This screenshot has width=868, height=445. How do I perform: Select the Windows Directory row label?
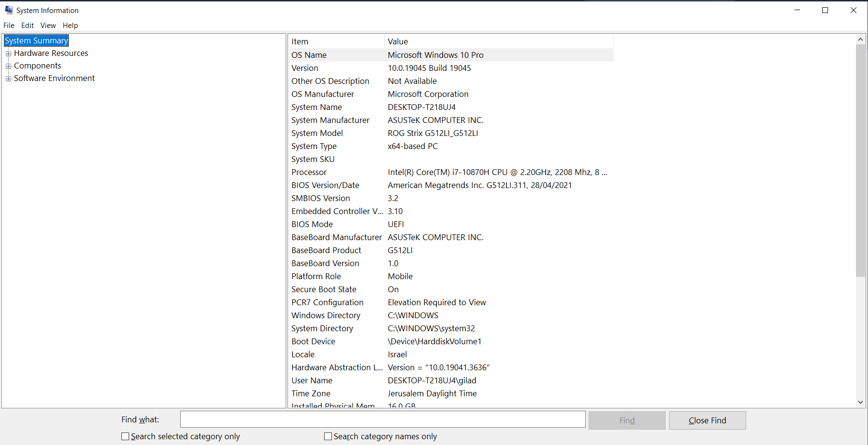326,315
